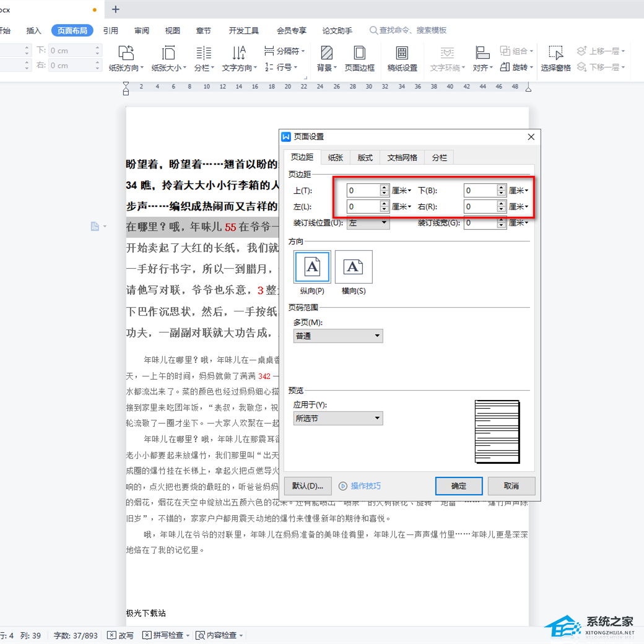The width and height of the screenshot is (644, 644).
Task: Click search command magnifier icon
Action: 373,30
